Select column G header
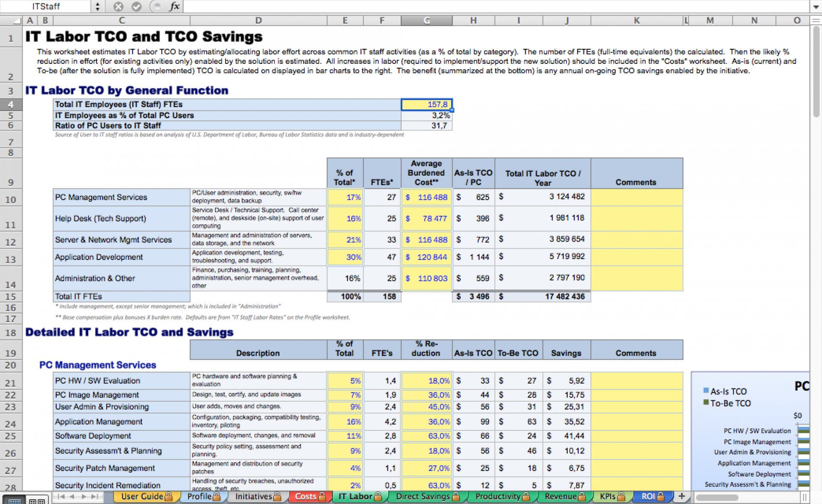 (x=426, y=20)
